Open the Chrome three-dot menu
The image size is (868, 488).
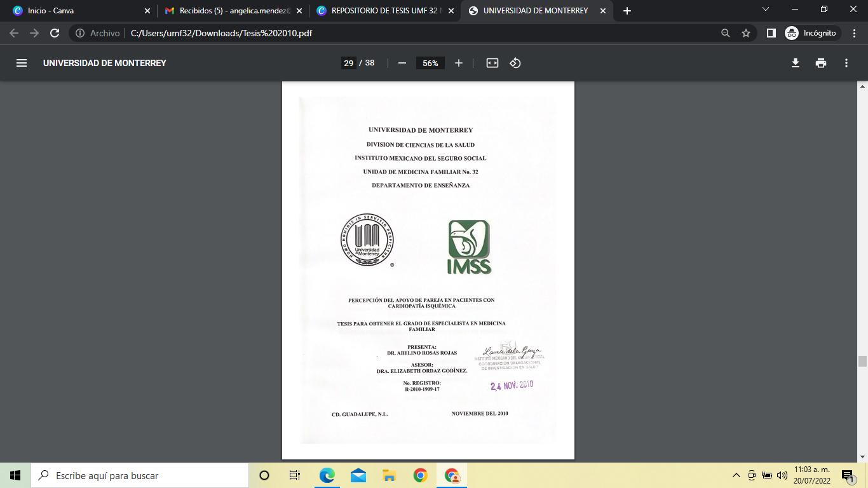[x=855, y=33]
